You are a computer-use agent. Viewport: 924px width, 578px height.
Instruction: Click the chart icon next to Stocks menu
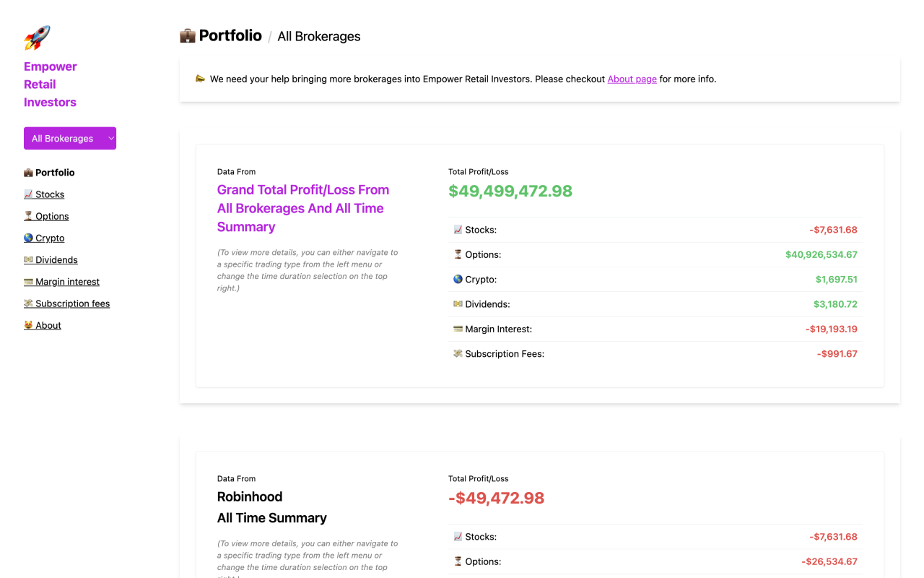(x=28, y=194)
